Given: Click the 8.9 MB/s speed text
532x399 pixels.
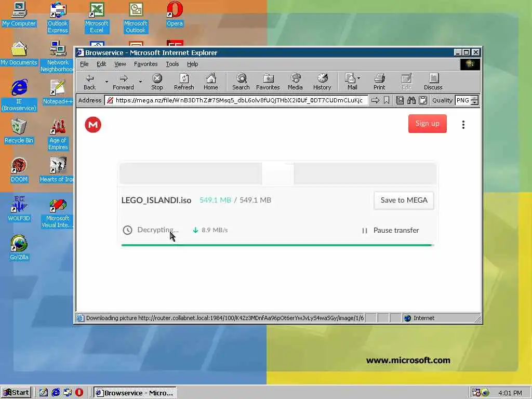Looking at the screenshot, I should coord(215,230).
